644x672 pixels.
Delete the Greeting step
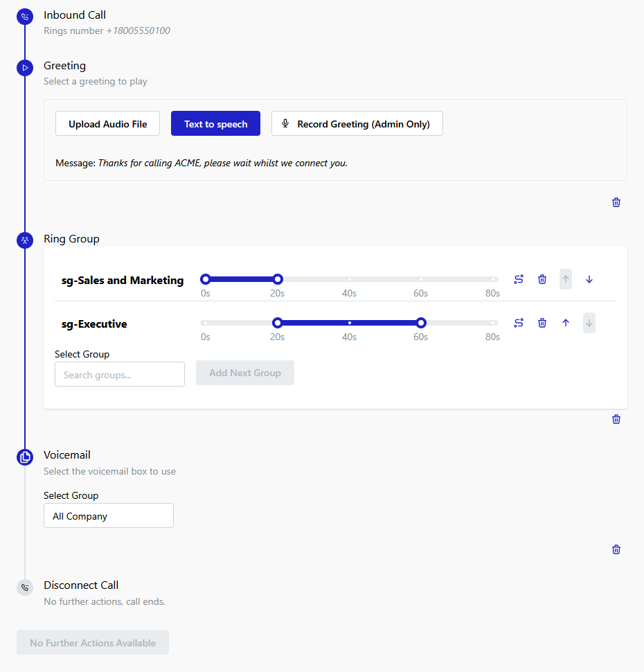616,202
